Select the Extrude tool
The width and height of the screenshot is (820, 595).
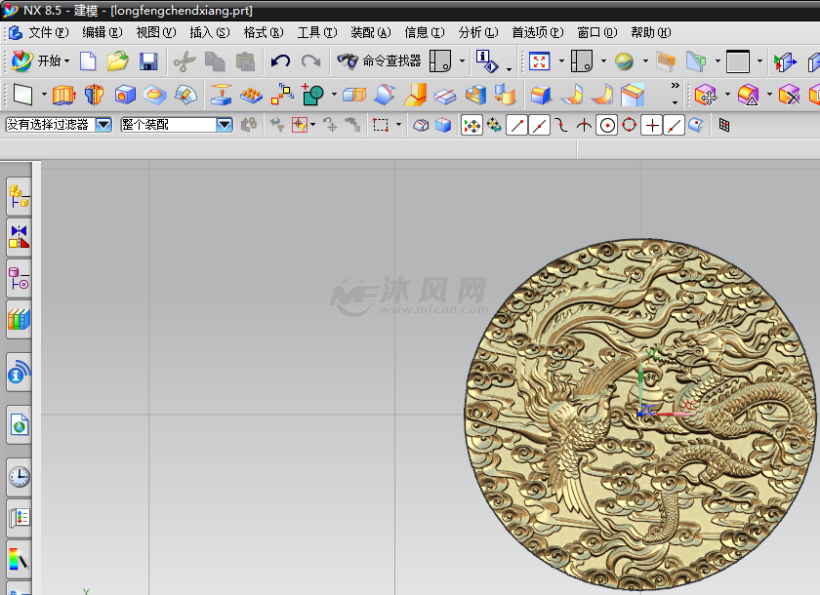(x=64, y=95)
